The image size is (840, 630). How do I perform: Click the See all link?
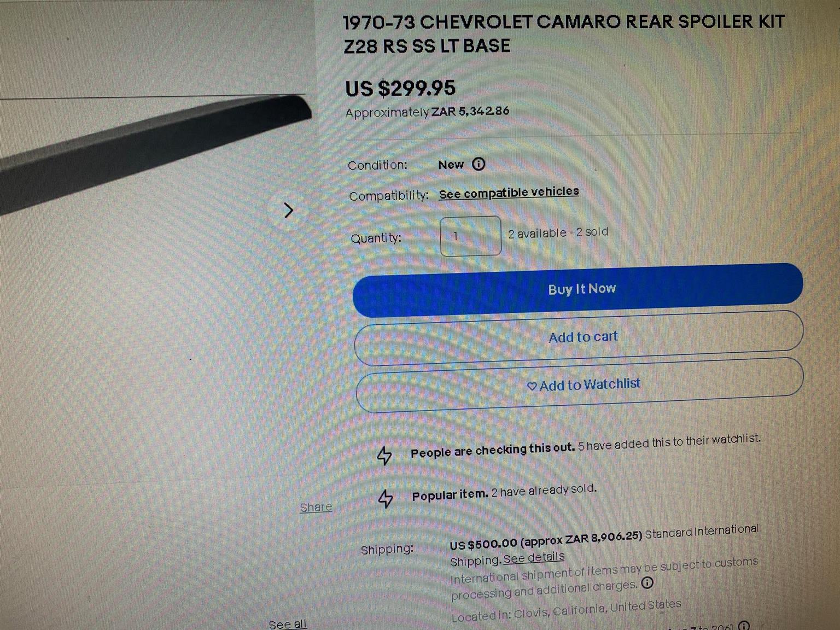click(288, 624)
